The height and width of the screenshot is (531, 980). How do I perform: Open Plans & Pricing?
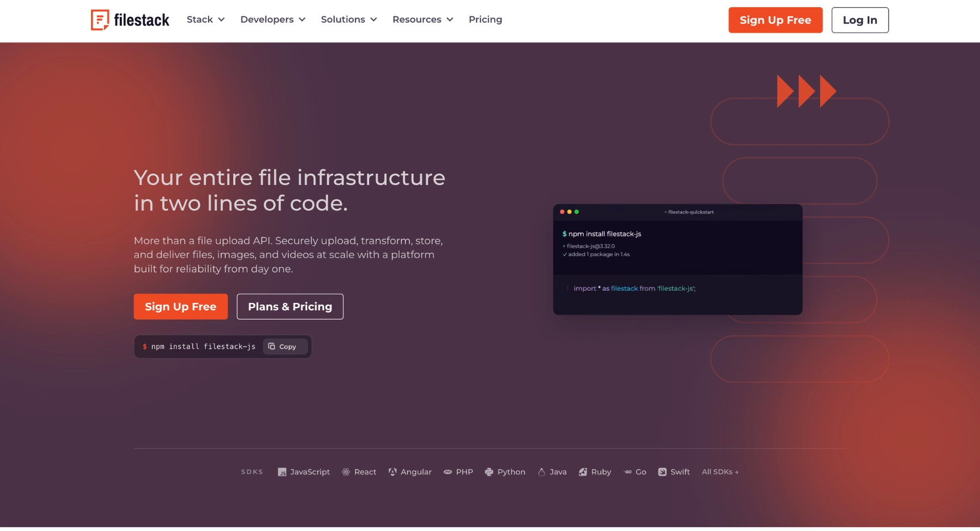(x=290, y=307)
